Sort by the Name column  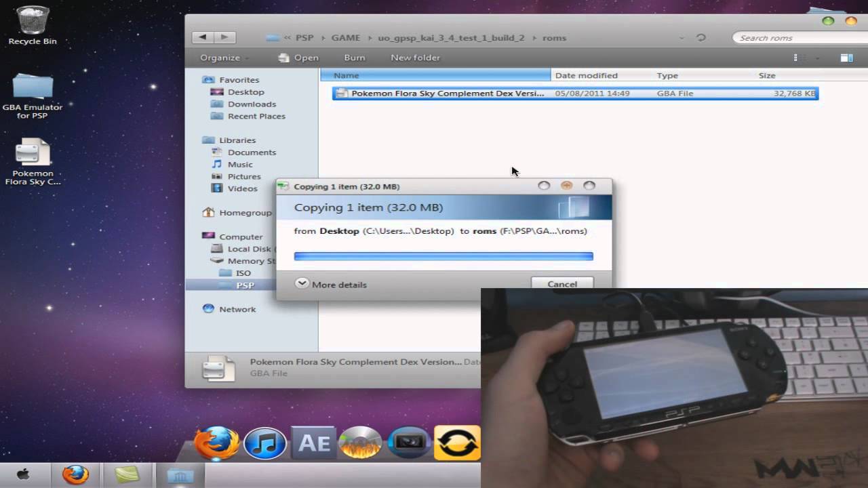click(x=435, y=75)
